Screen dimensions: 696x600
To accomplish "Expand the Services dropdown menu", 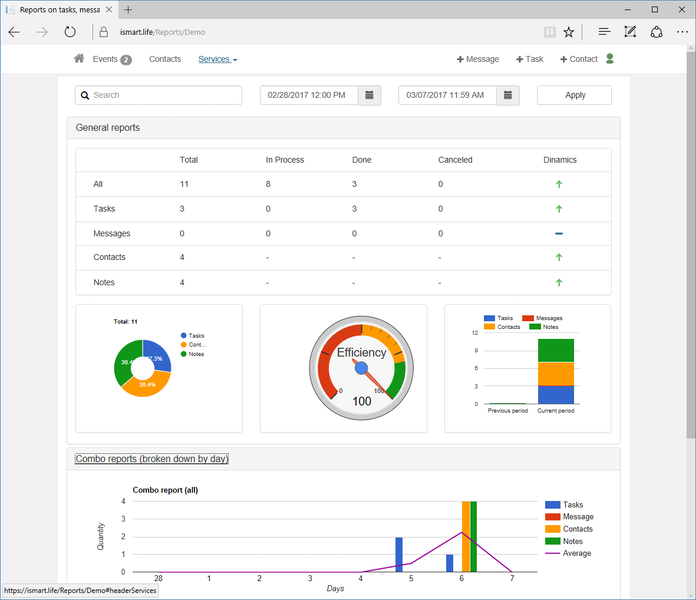I will click(217, 59).
